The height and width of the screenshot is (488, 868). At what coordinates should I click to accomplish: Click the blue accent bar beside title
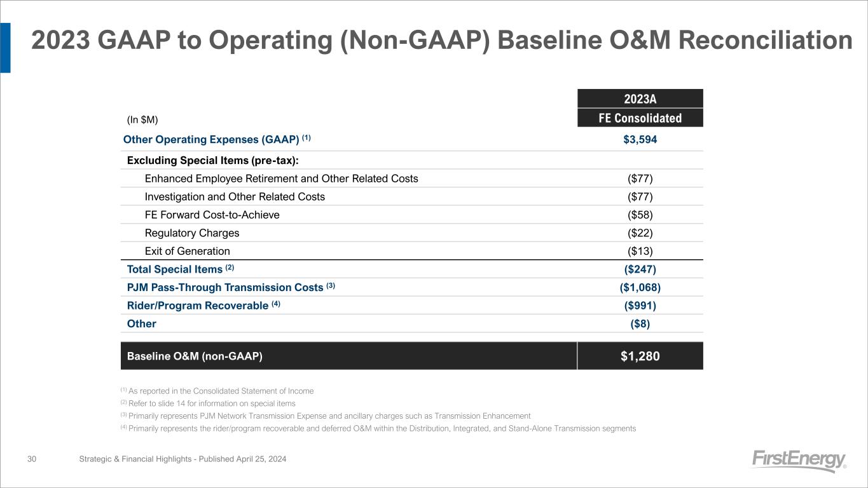5,48
